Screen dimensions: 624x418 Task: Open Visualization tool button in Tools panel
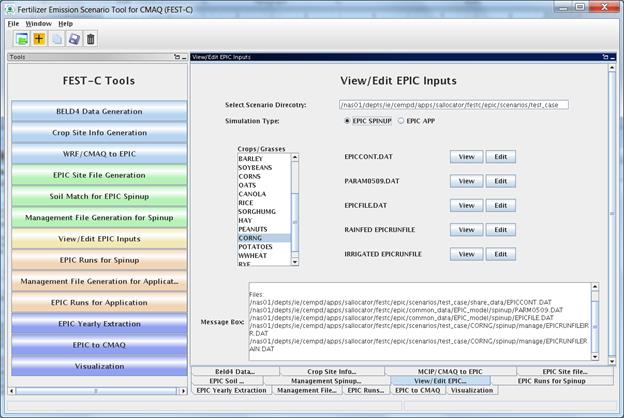[x=99, y=366]
